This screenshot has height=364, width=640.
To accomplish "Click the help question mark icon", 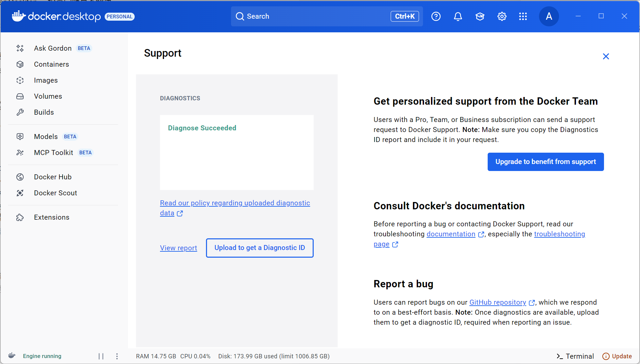I will 436,16.
